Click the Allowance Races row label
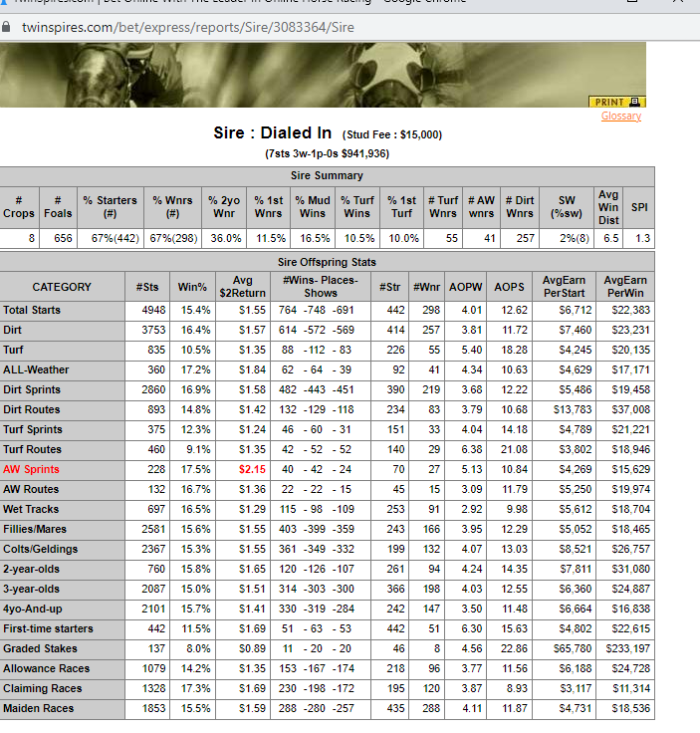Screen dimensions: 700x733 pyautogui.click(x=46, y=668)
